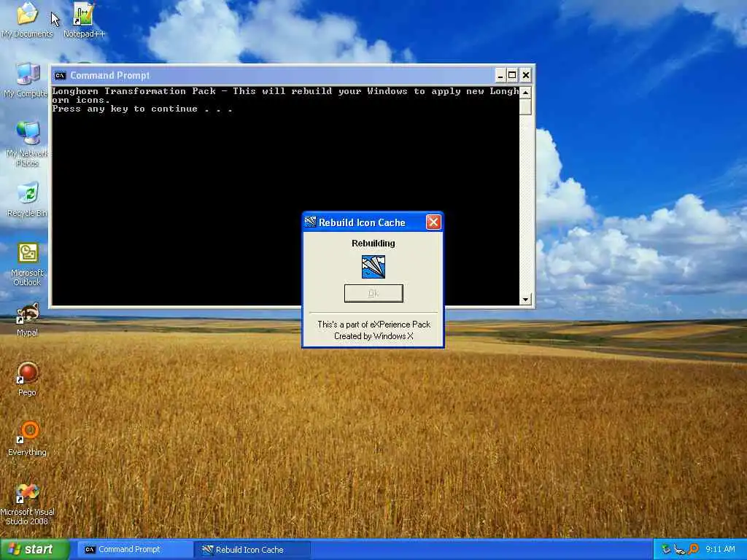Click the 9:11 AM taskbar clock
747x560 pixels.
tap(720, 550)
